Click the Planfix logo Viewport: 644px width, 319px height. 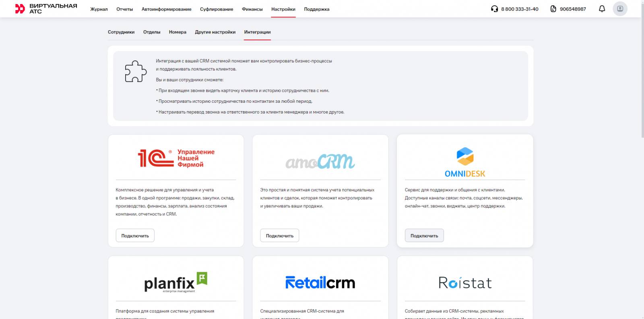coord(175,282)
